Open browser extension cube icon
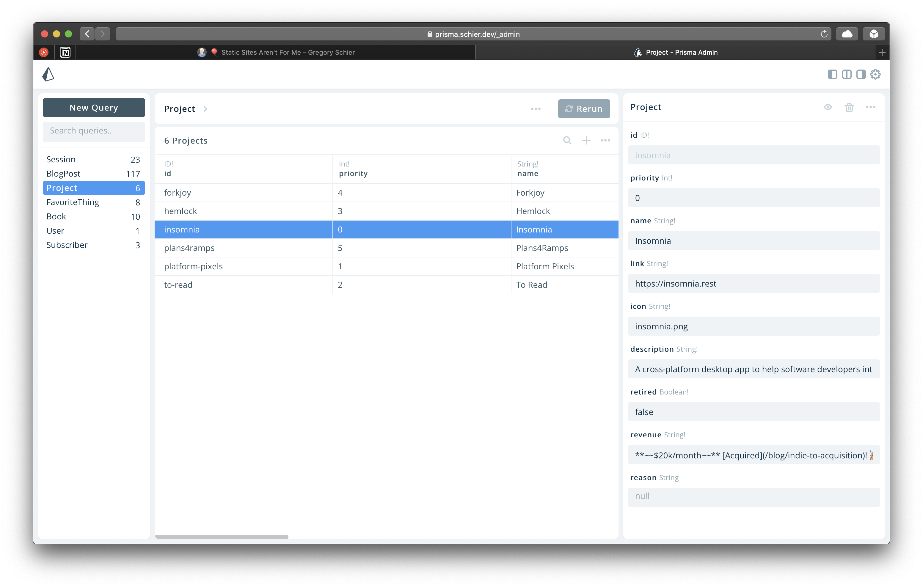 click(874, 34)
